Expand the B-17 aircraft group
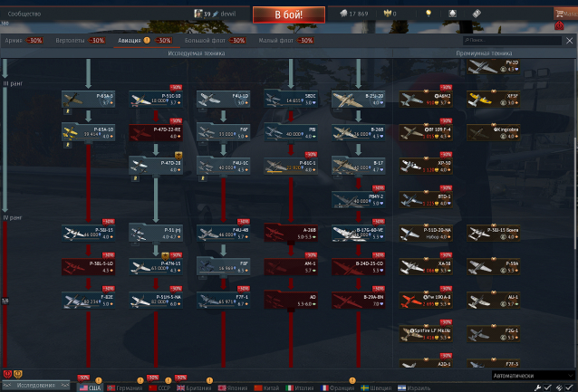Image resolution: width=578 pixels, height=392 pixels. [358, 167]
